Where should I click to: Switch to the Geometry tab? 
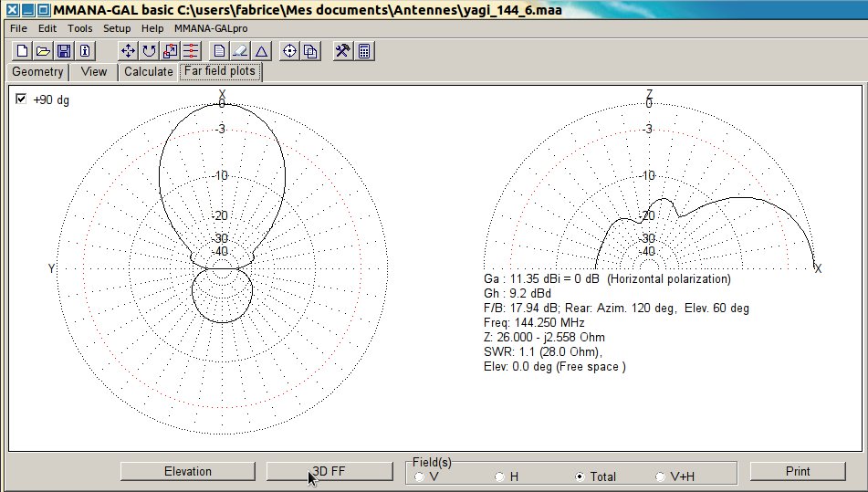point(37,72)
